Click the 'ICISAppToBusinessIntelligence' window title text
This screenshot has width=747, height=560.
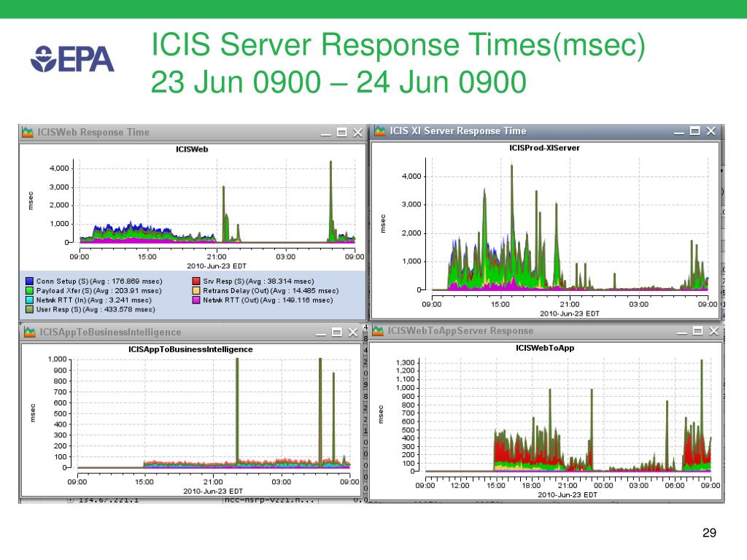point(111,332)
